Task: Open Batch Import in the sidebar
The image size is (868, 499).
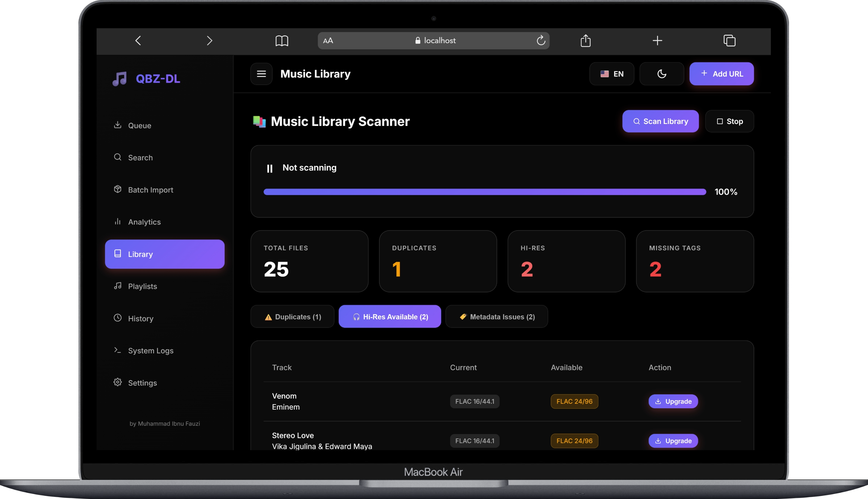Action: point(165,190)
